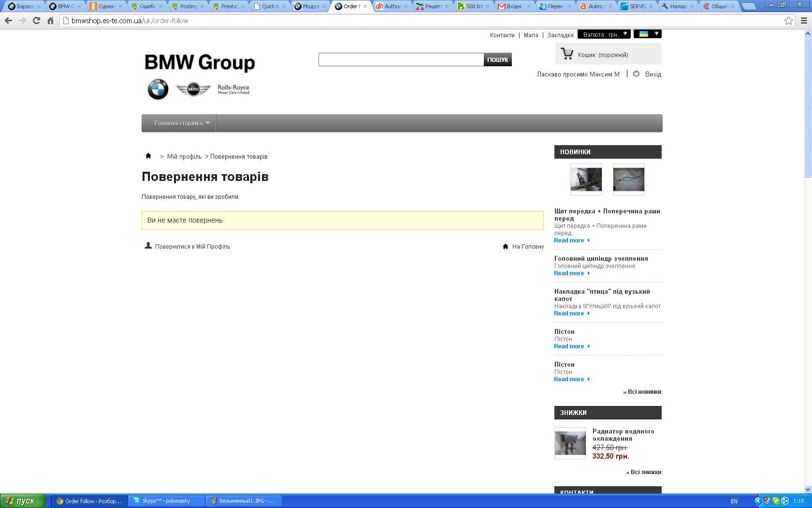Click the profile person icon
Image resolution: width=812 pixels, height=508 pixels.
tap(148, 246)
